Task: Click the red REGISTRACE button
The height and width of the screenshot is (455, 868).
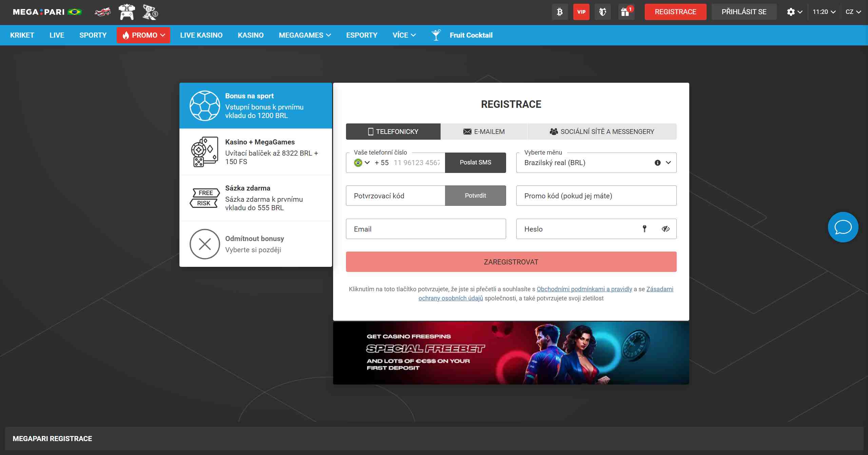Action: (675, 12)
